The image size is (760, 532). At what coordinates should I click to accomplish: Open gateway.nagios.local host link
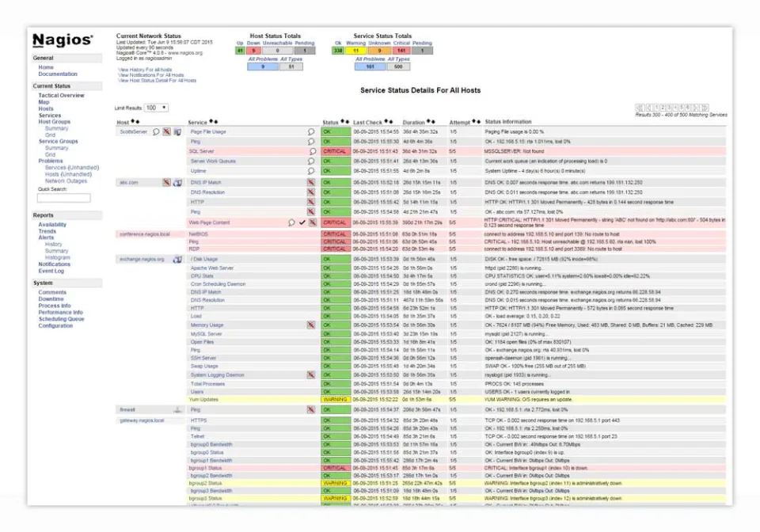tap(142, 420)
